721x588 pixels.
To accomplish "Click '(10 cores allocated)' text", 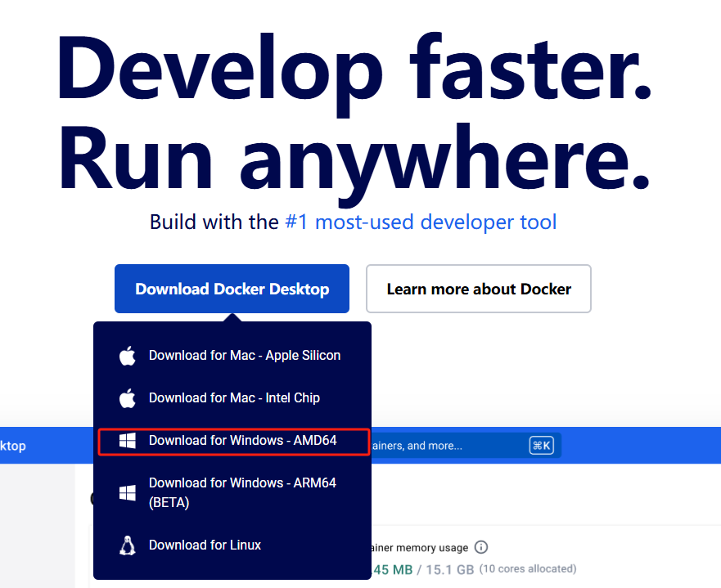I will pyautogui.click(x=528, y=568).
